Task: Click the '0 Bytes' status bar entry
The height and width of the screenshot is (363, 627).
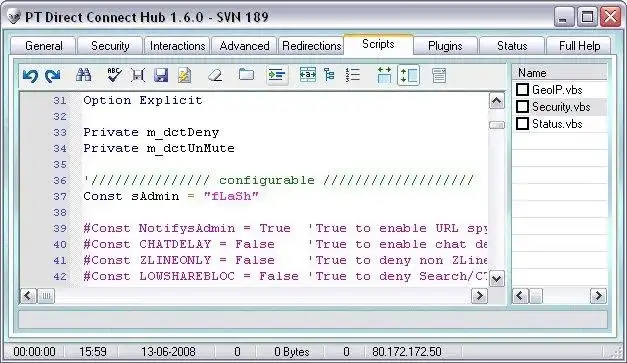Action: click(292, 352)
